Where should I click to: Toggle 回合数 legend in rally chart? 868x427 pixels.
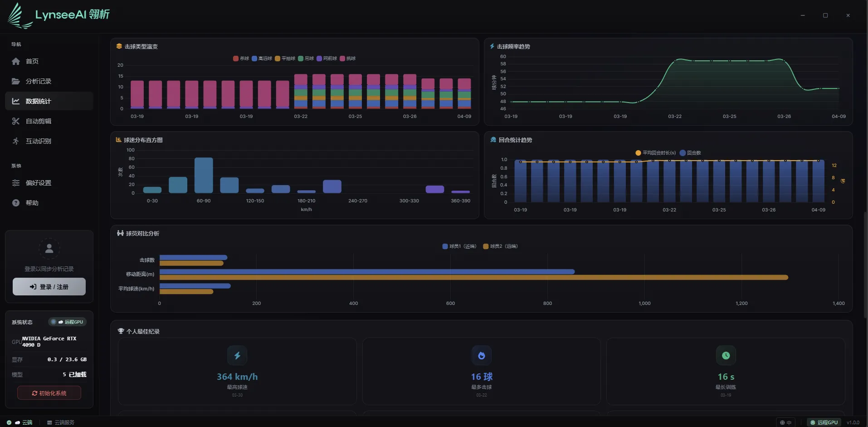(690, 153)
